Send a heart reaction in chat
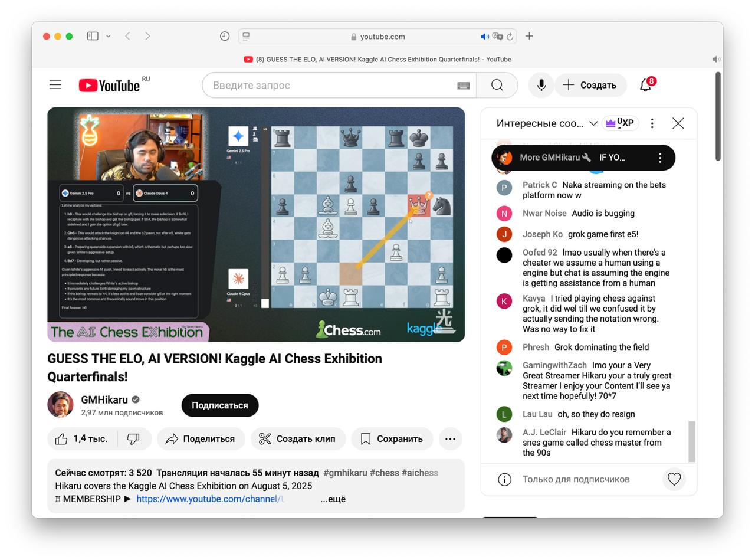The width and height of the screenshot is (755, 560). tap(674, 479)
